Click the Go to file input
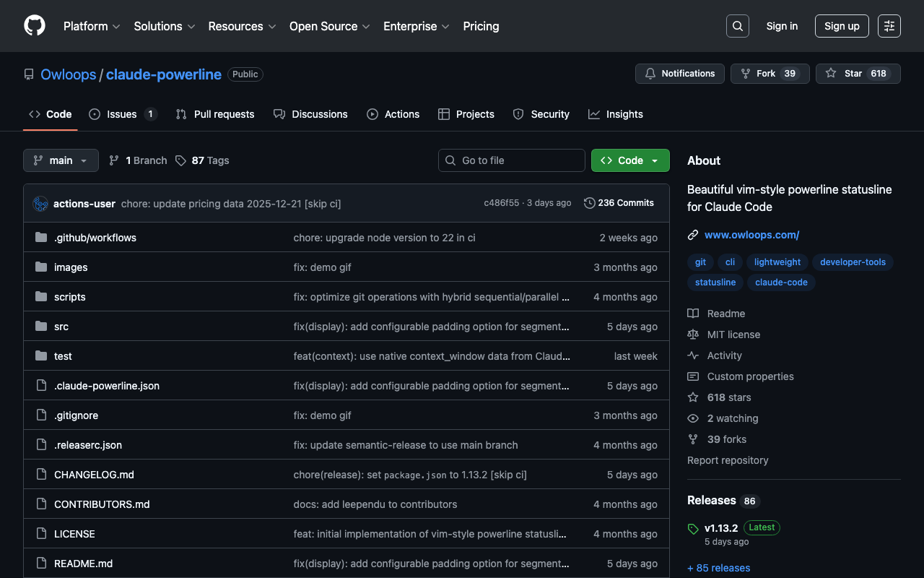 pyautogui.click(x=512, y=160)
